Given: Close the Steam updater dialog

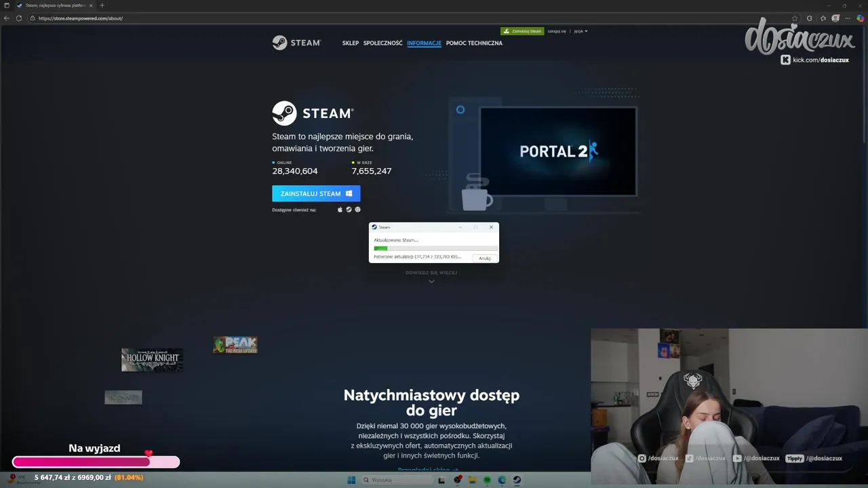Looking at the screenshot, I should [491, 227].
